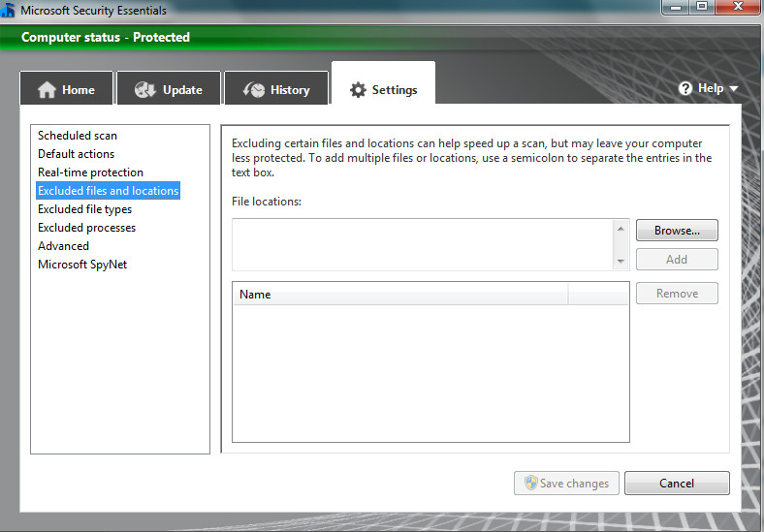Click the Remove button

click(677, 294)
